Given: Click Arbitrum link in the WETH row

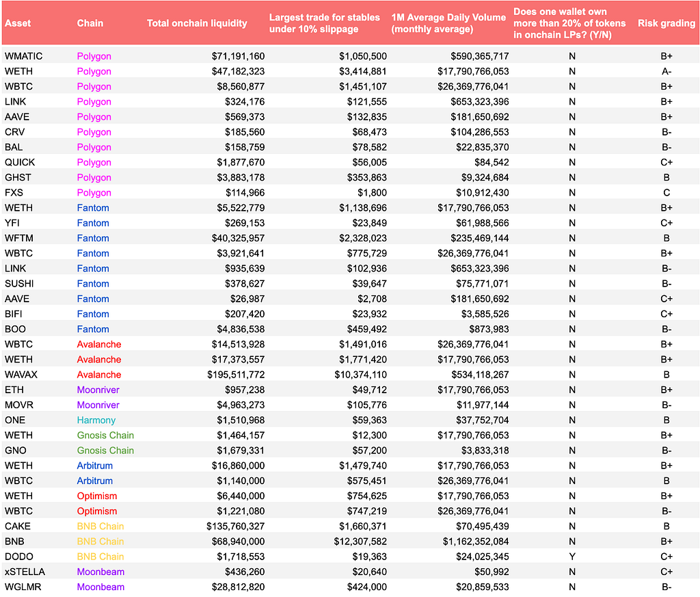Looking at the screenshot, I should click(94, 466).
